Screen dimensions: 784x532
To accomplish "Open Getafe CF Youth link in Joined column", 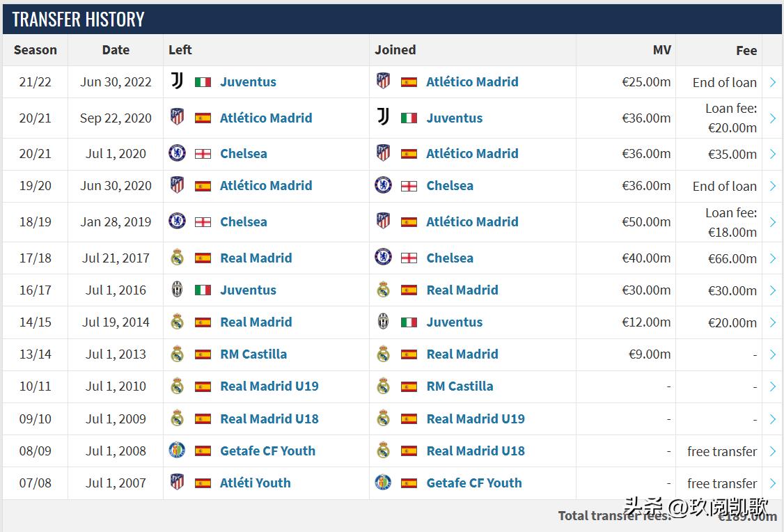I will [473, 483].
